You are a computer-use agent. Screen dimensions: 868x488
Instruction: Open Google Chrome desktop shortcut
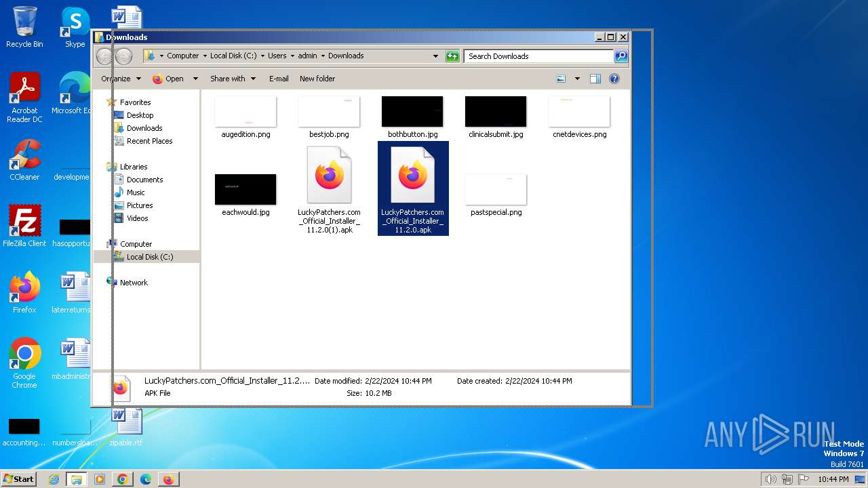point(24,363)
